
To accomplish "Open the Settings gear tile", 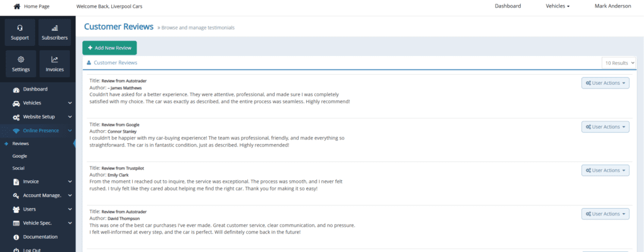I will 21,64.
